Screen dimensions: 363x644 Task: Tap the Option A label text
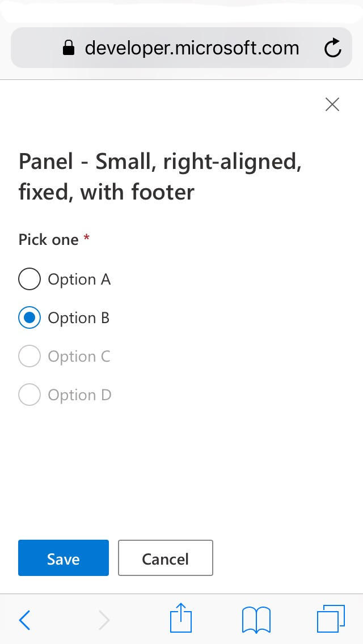79,279
